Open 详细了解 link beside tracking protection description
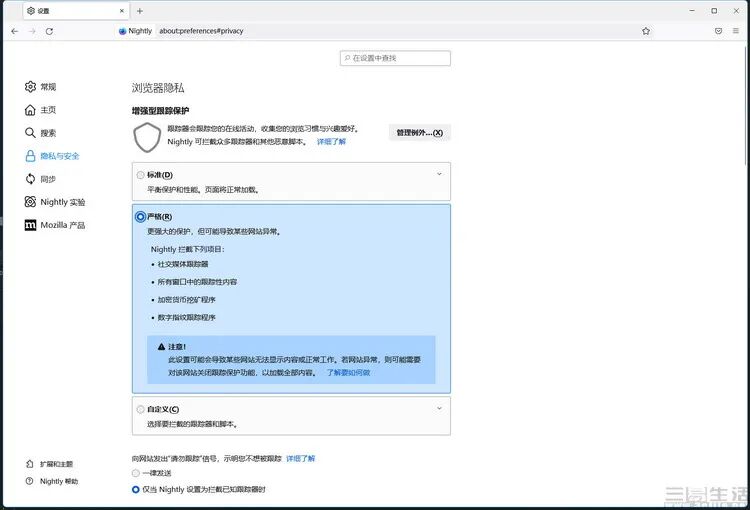This screenshot has height=510, width=750. (331, 142)
